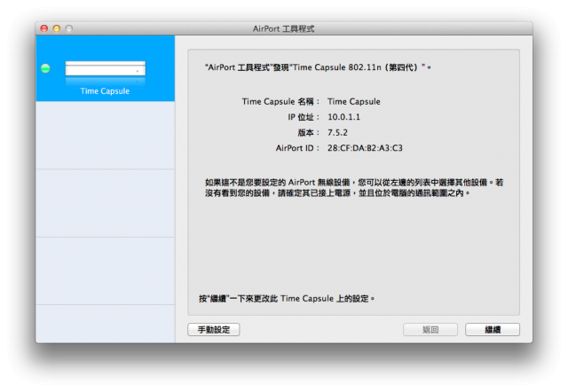Click the IP 位址 label
This screenshot has height=392, width=568.
[304, 117]
